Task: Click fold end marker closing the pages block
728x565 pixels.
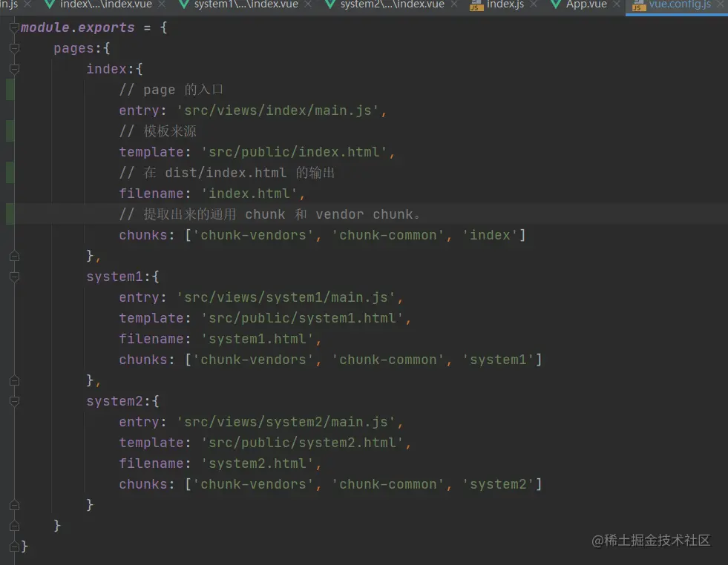Action: click(x=14, y=526)
